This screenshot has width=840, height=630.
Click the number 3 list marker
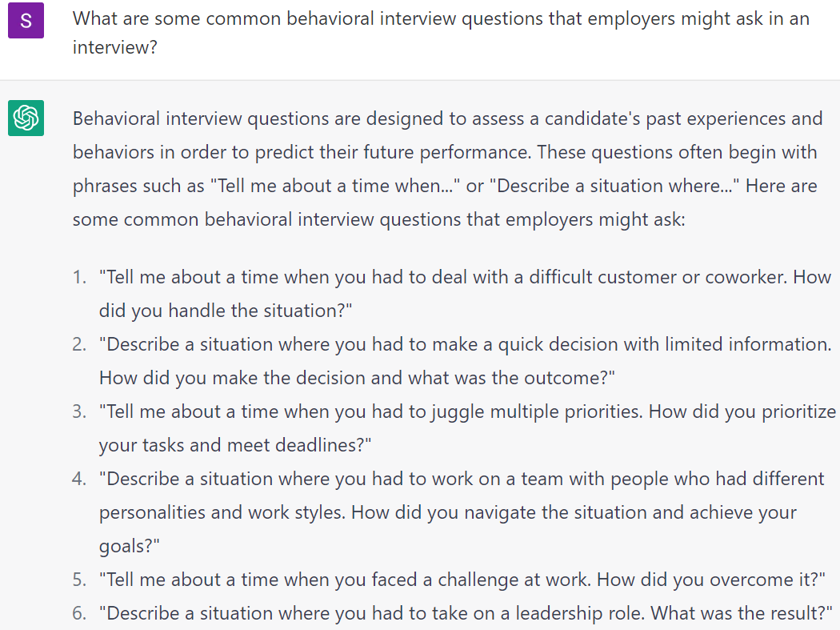point(79,411)
